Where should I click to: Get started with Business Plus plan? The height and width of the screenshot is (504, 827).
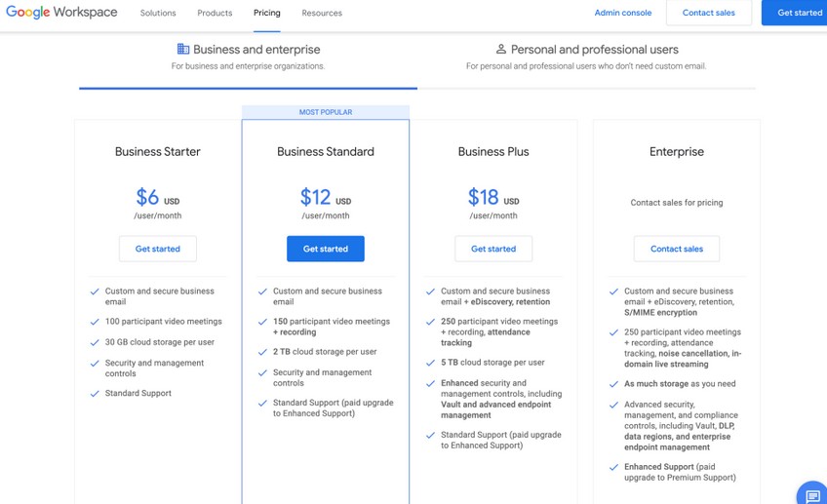tap(493, 249)
